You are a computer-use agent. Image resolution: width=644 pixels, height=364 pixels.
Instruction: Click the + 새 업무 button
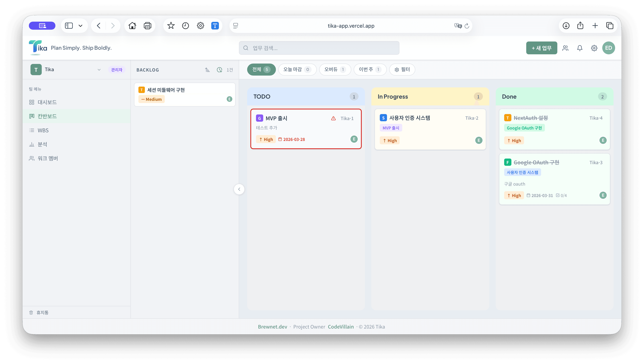[541, 48]
